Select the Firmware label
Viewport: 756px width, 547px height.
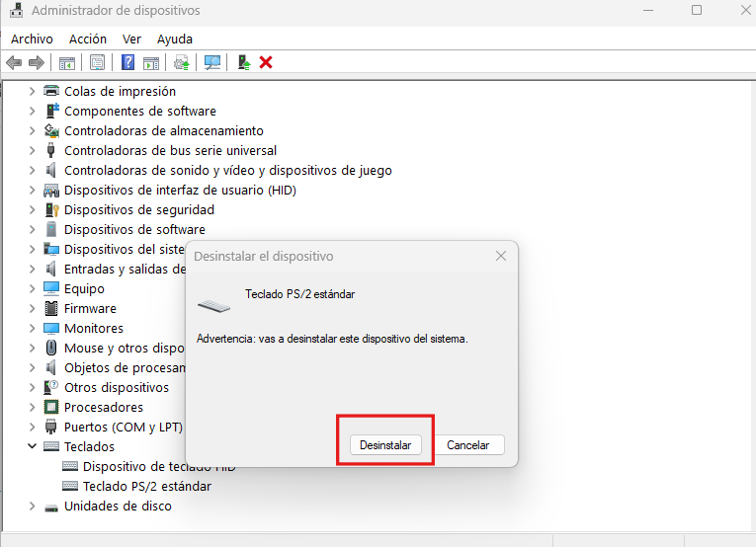tap(90, 309)
